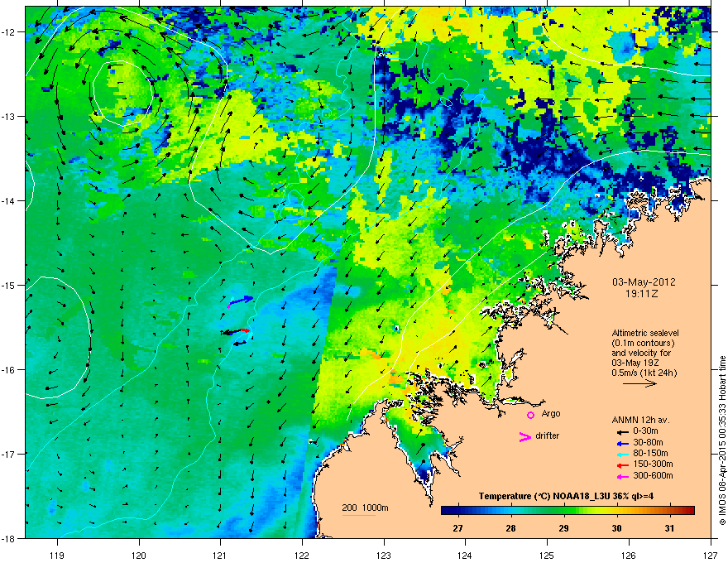This screenshot has height=563, width=728.
Task: Click the latitude axis label -18
Action: (9, 538)
